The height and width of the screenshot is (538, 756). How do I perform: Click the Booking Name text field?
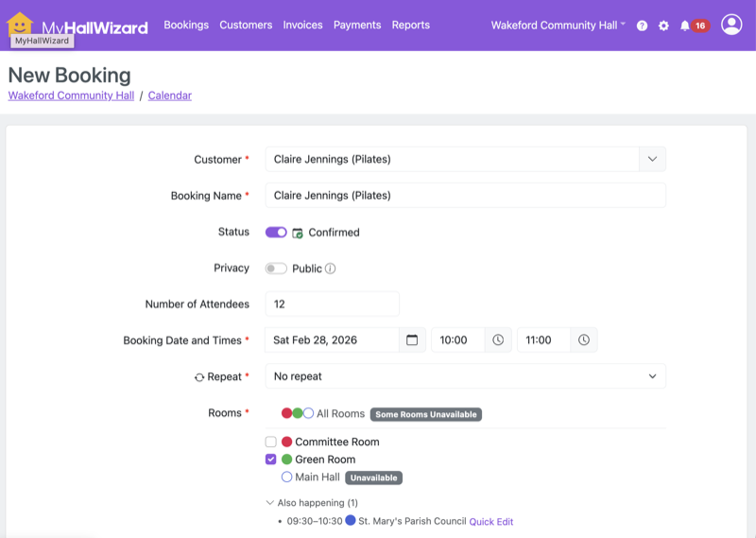pyautogui.click(x=465, y=195)
